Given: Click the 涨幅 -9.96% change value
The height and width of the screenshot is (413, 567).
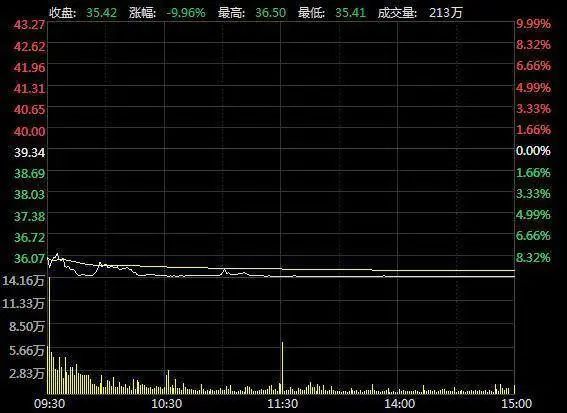Looking at the screenshot, I should [x=186, y=13].
